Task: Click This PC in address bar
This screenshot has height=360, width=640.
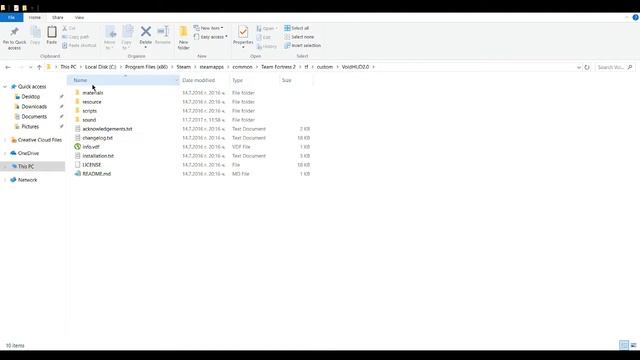Action: pos(68,67)
